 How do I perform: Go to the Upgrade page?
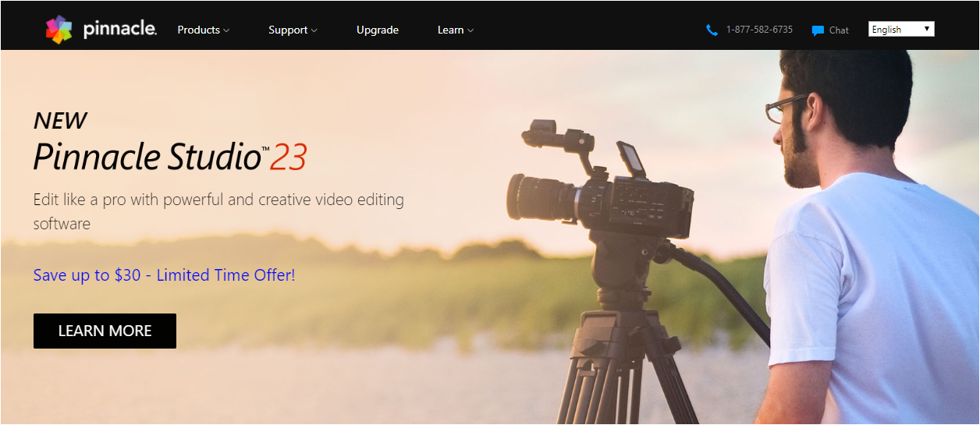click(378, 30)
